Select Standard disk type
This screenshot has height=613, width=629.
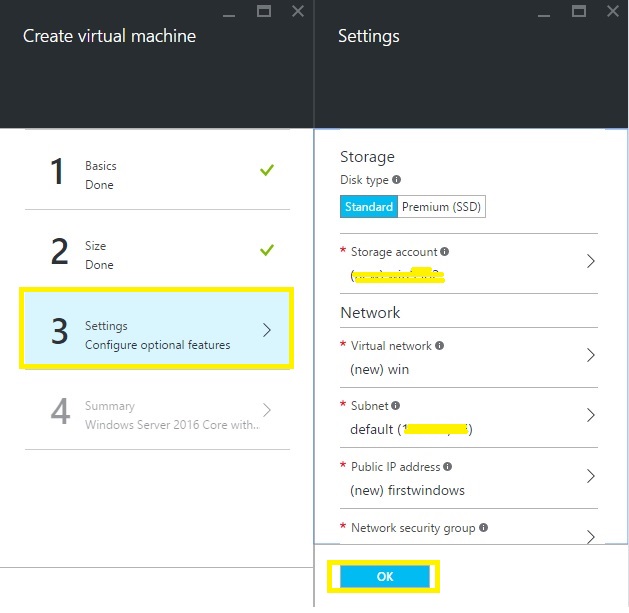(x=369, y=207)
